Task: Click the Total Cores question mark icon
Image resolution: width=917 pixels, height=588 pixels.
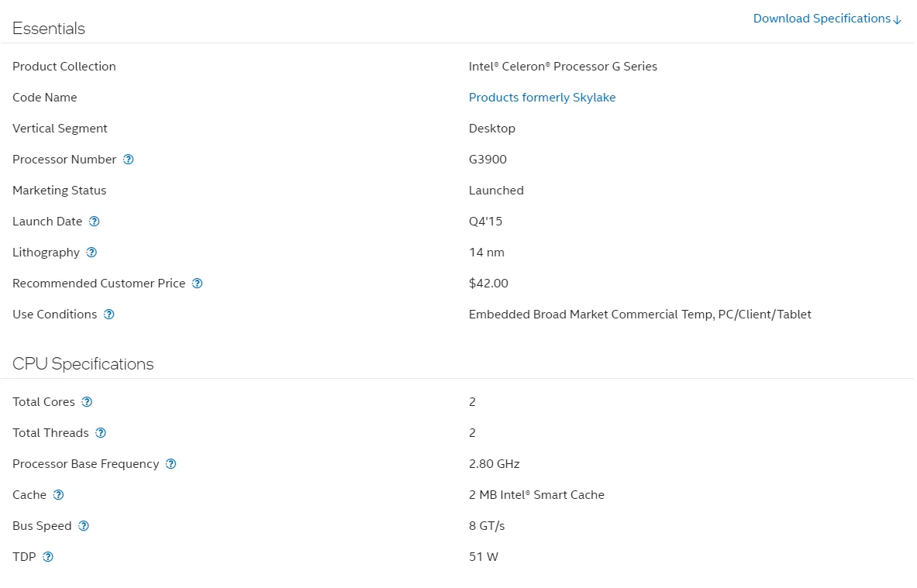Action: coord(87,402)
